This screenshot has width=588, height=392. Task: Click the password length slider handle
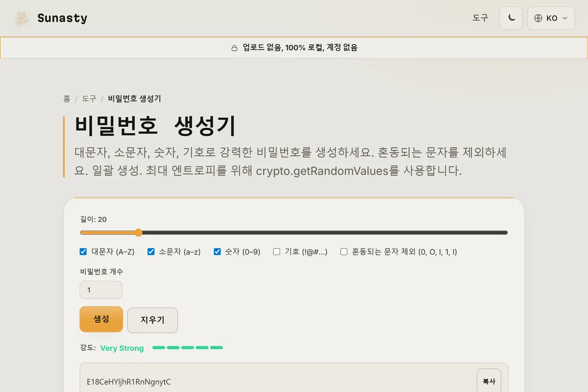138,233
